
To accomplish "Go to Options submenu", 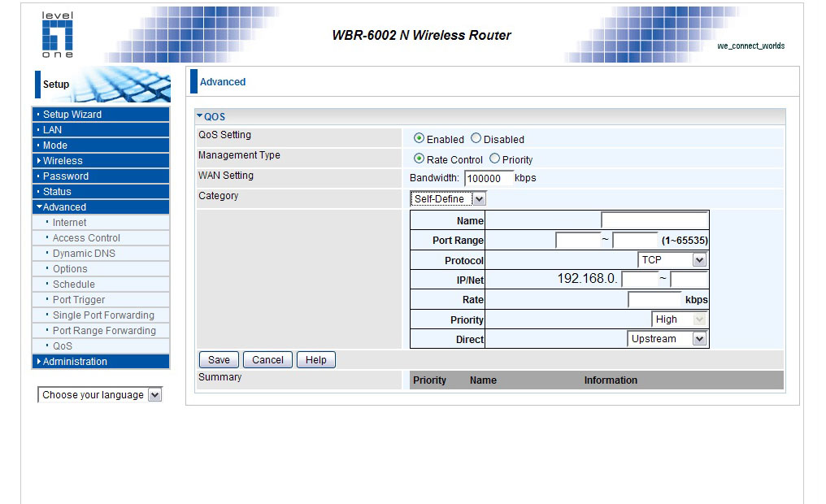I will click(x=101, y=268).
